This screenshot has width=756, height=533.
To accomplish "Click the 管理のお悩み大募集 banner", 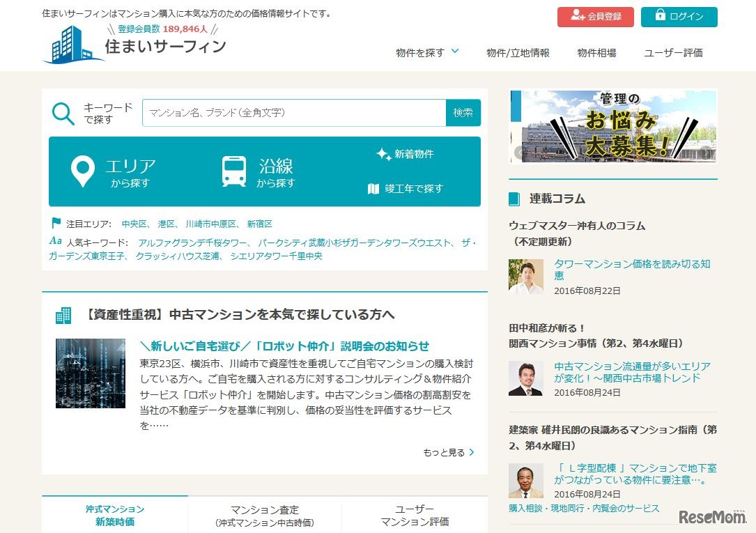I will [613, 127].
